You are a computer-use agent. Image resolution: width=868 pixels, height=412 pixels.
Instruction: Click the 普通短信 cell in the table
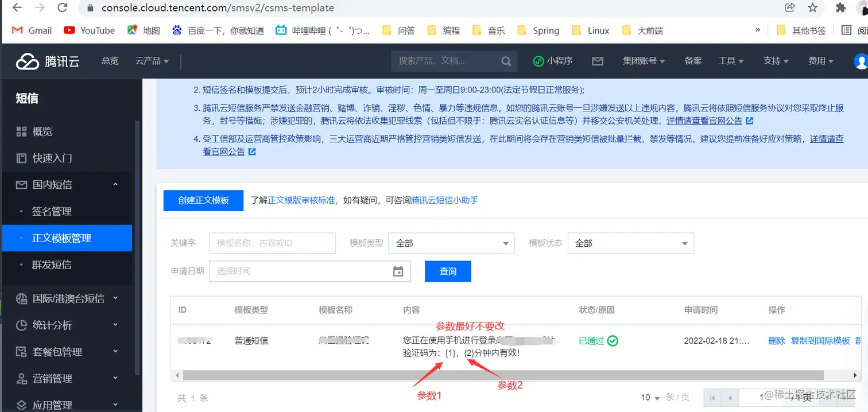point(251,341)
